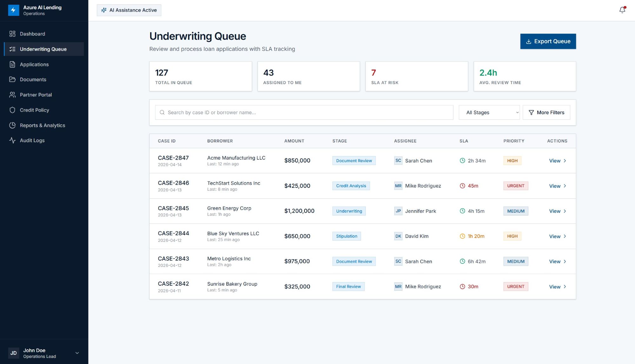The height and width of the screenshot is (364, 635).
Task: Click the Avg. Review Time card
Action: point(525,76)
